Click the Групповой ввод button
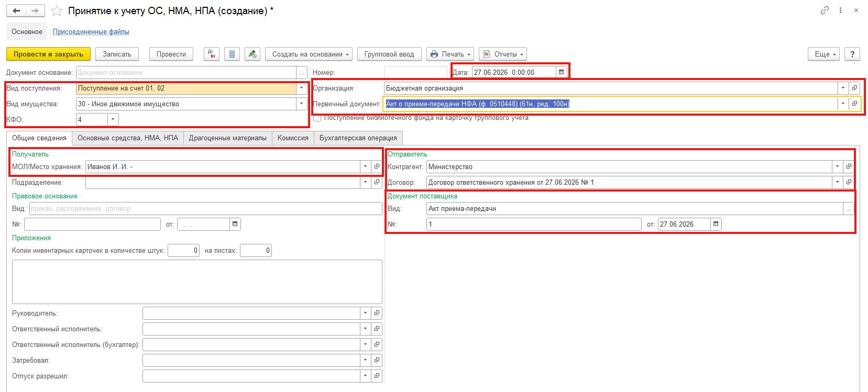This screenshot has height=392, width=868. [x=389, y=54]
